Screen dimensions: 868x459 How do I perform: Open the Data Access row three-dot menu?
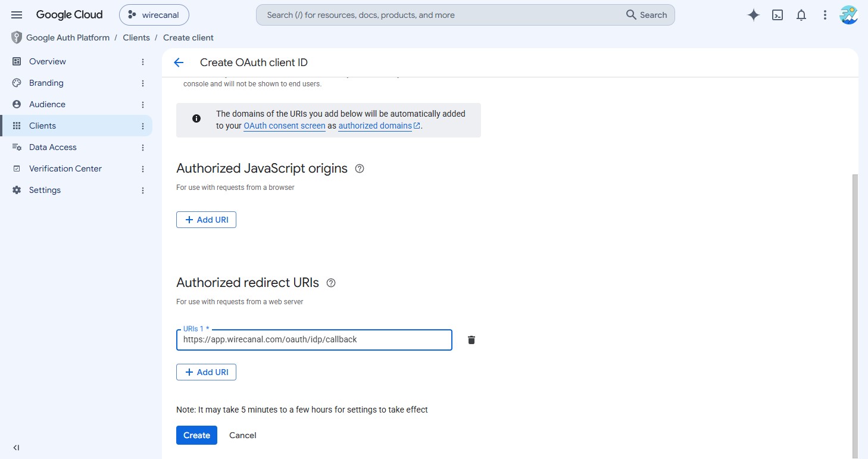point(143,148)
